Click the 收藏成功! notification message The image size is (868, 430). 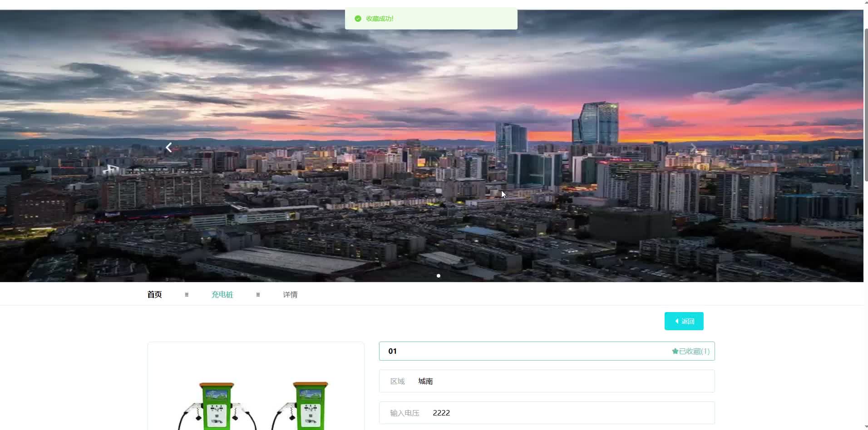pos(380,19)
